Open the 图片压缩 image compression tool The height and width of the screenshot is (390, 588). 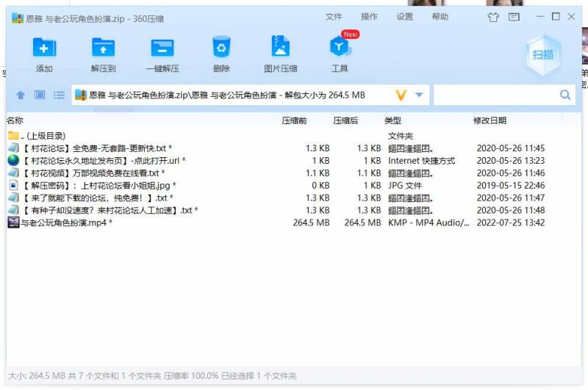[280, 48]
